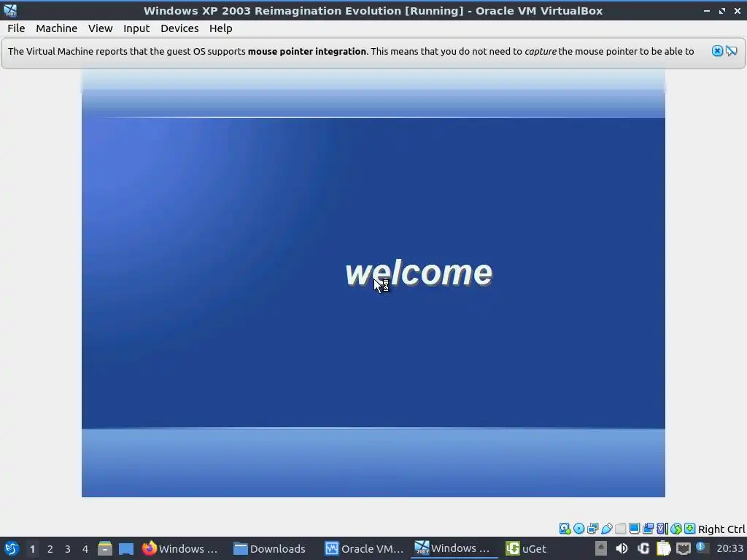Switch to the Oracle VM manager window
The width and height of the screenshot is (747, 560).
click(364, 548)
